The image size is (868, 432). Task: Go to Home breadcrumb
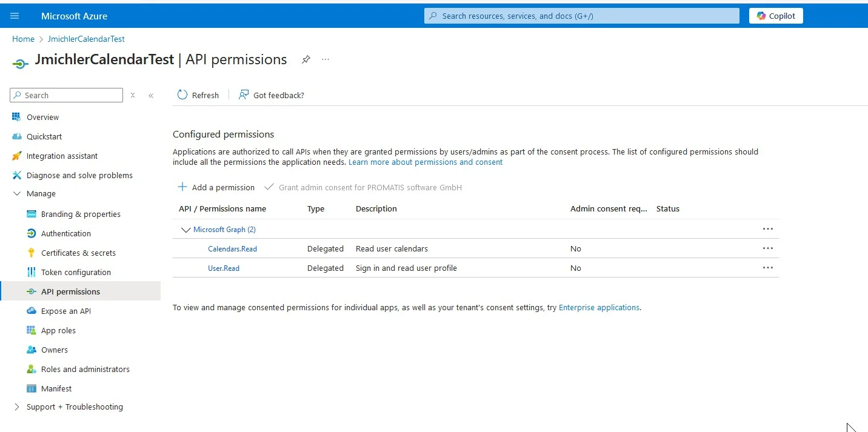[x=23, y=39]
